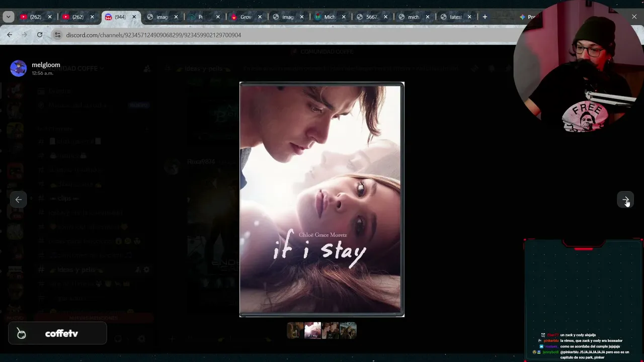Switch to the Discord (944) tab
Viewport: 644px width, 362px height.
pos(120,17)
